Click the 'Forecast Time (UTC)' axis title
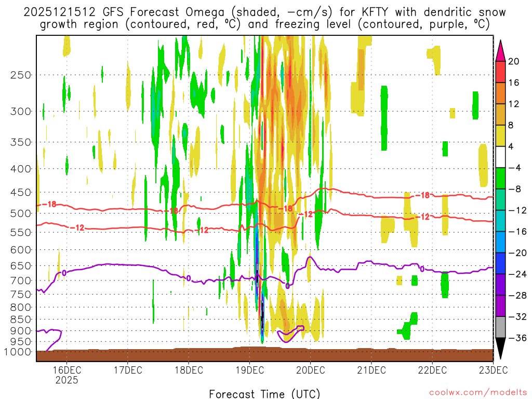532x399 pixels. 264,394
